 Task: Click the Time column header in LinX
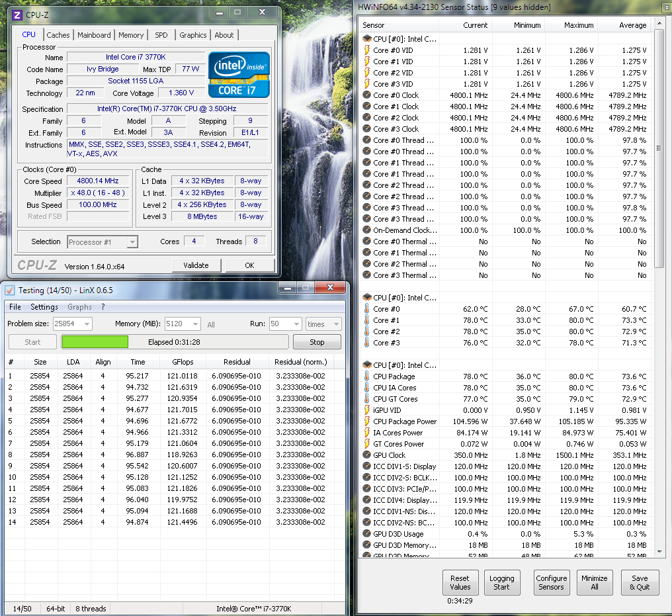tap(138, 362)
